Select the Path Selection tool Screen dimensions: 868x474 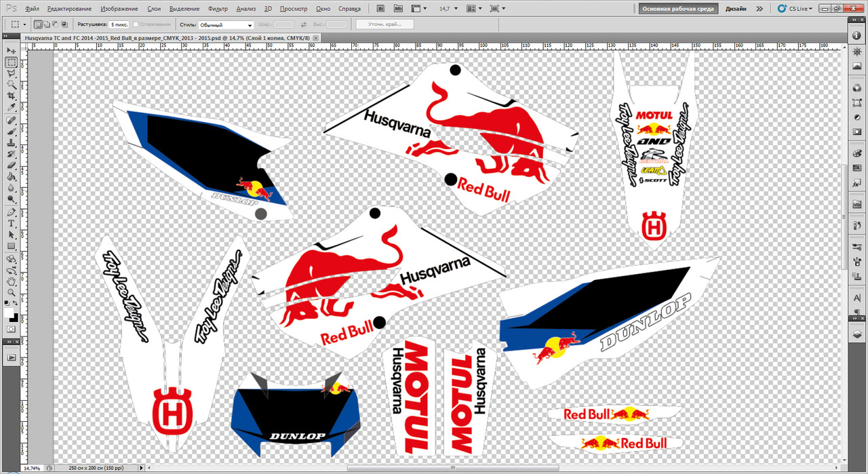point(12,235)
